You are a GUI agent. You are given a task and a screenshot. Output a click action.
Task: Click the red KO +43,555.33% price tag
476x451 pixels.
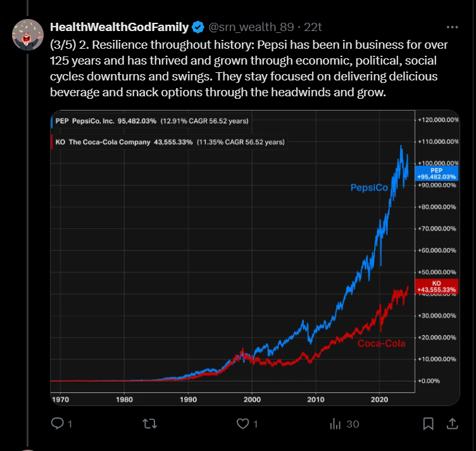tap(437, 286)
